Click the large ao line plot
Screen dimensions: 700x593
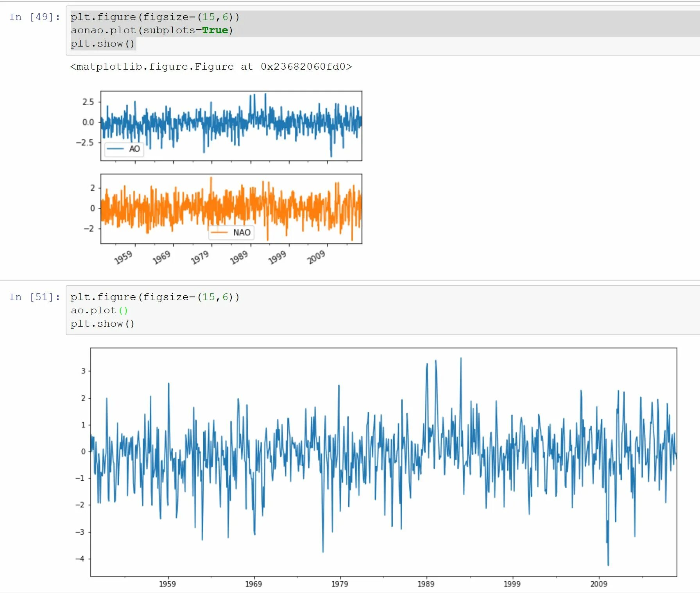(384, 462)
